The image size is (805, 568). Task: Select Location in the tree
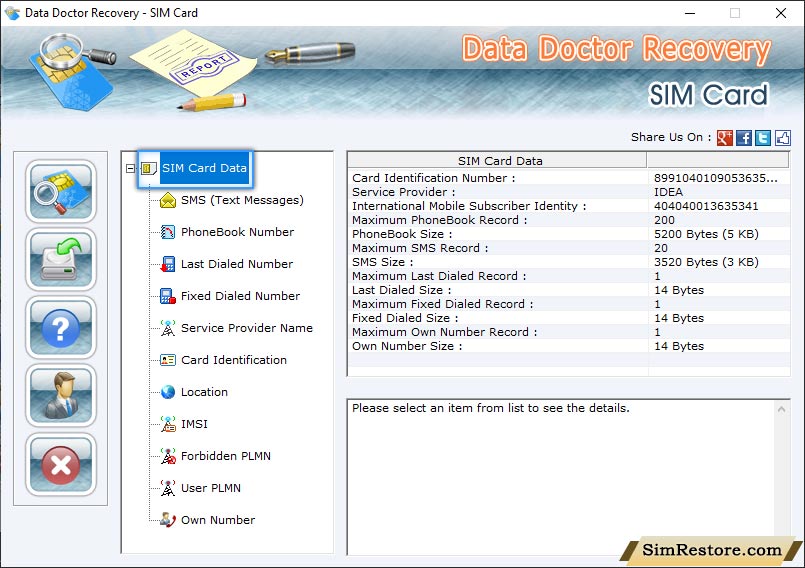click(204, 392)
